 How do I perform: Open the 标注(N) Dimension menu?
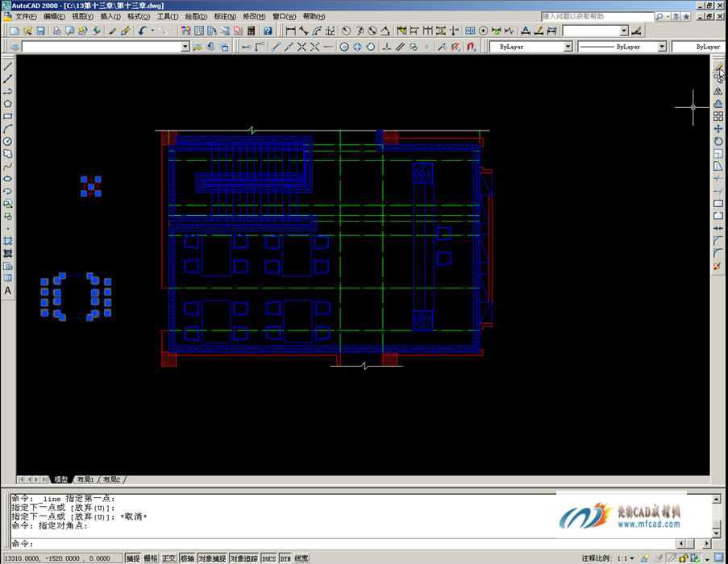pos(225,17)
